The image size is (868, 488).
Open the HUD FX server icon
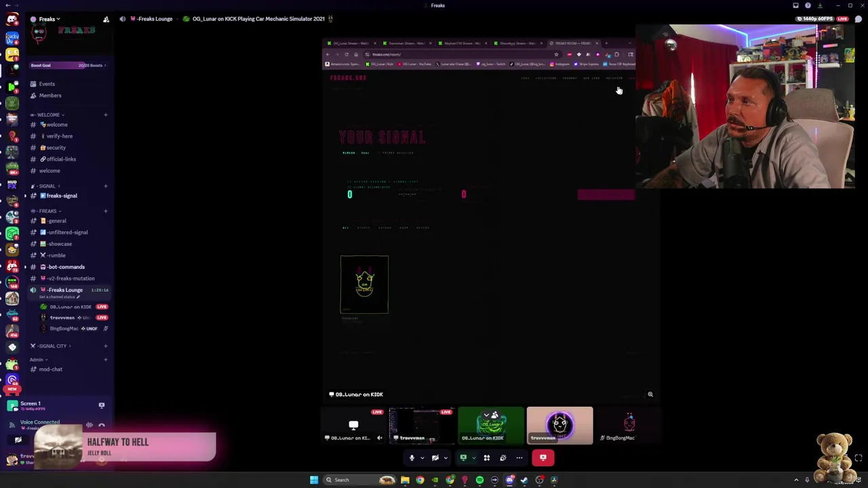pyautogui.click(x=12, y=184)
